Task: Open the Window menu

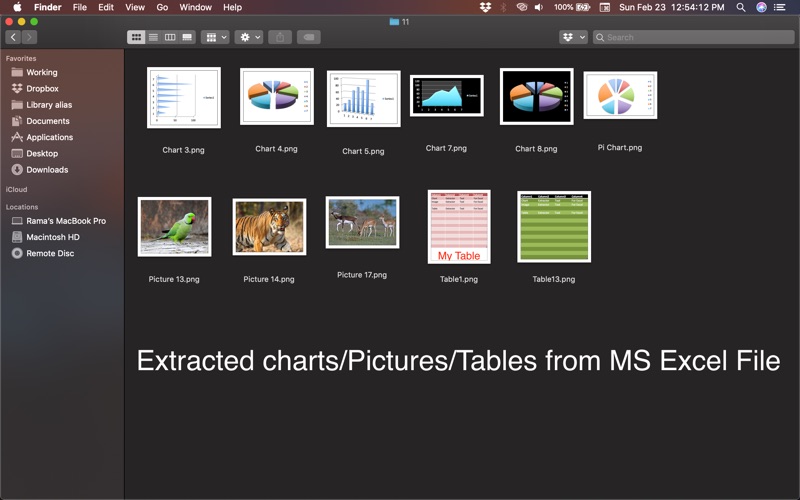Action: coord(195,7)
